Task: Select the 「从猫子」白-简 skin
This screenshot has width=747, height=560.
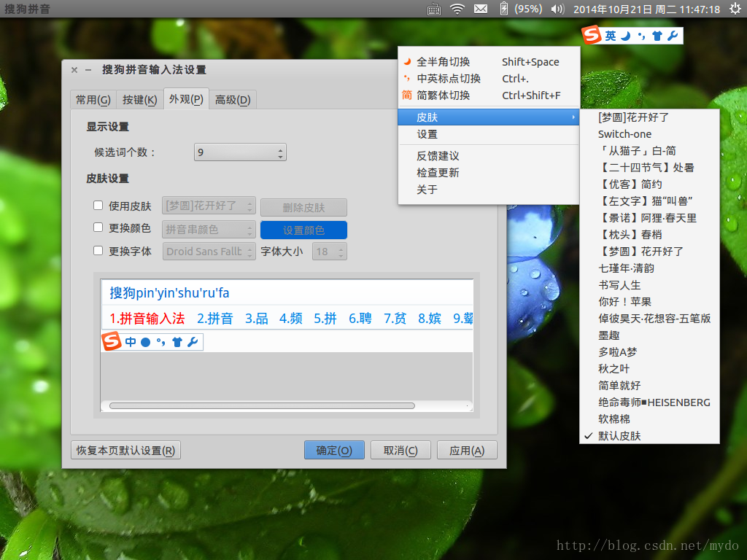Action: coord(649,151)
